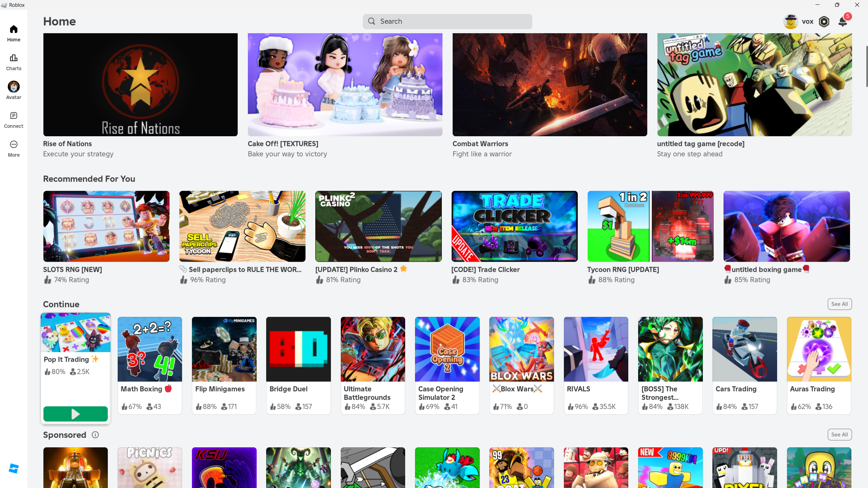Viewport: 868px width, 488px height.
Task: Click the Sponsored info icon
Action: point(95,435)
